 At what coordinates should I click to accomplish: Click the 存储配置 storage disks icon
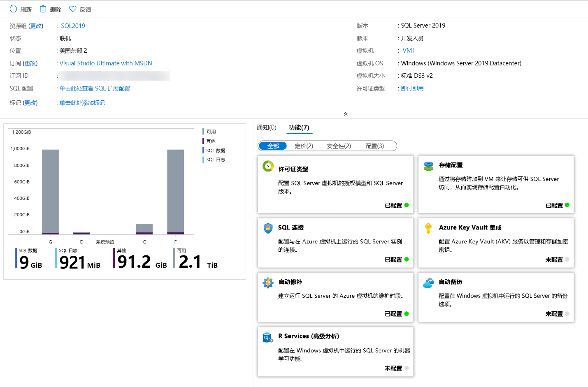[429, 166]
